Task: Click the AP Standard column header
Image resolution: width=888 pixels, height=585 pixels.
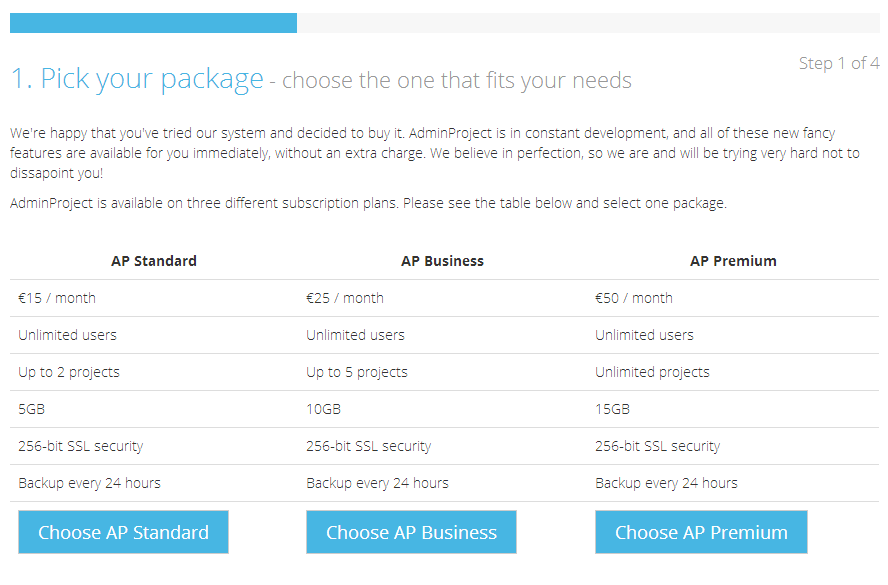Action: click(154, 261)
